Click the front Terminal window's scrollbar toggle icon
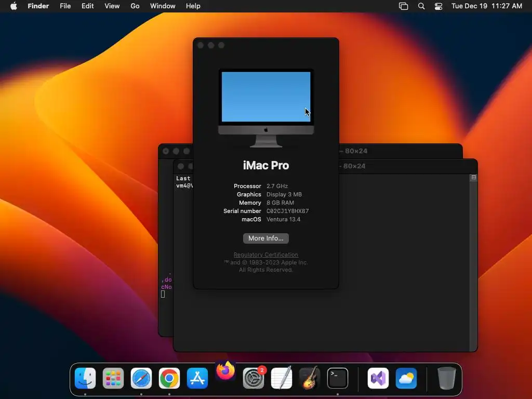 tap(474, 178)
